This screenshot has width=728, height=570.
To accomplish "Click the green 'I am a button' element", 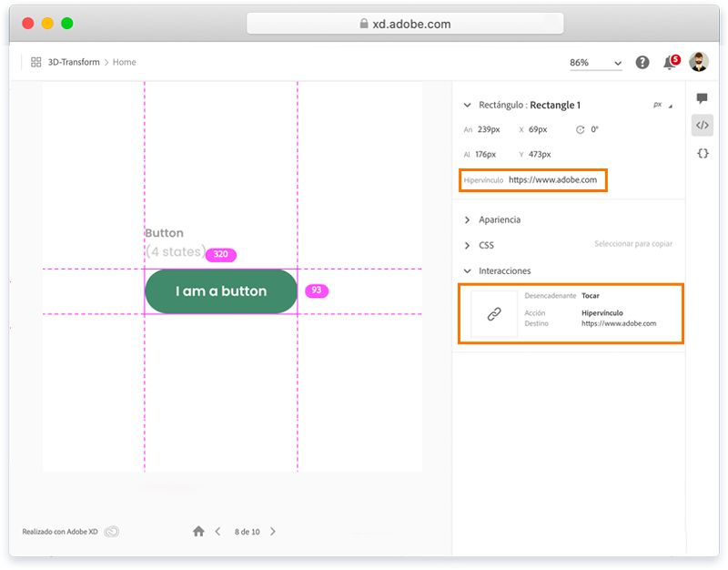I will [x=221, y=291].
